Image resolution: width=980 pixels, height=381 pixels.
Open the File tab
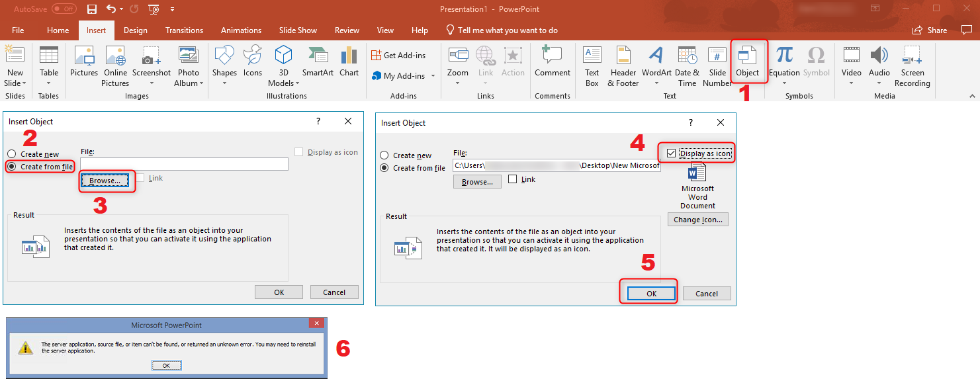pyautogui.click(x=18, y=30)
